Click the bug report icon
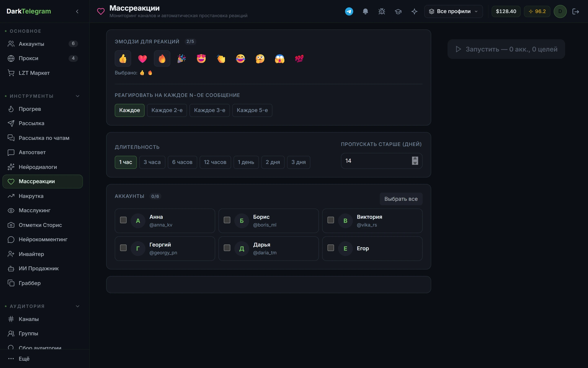Image resolution: width=588 pixels, height=368 pixels. [382, 11]
